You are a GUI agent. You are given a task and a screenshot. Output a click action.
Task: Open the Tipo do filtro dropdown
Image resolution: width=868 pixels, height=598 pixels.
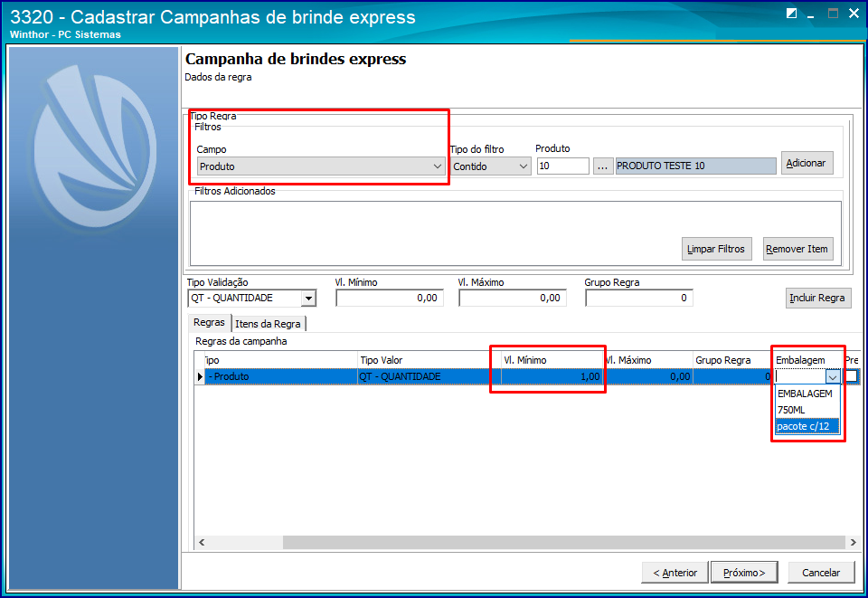tap(490, 166)
